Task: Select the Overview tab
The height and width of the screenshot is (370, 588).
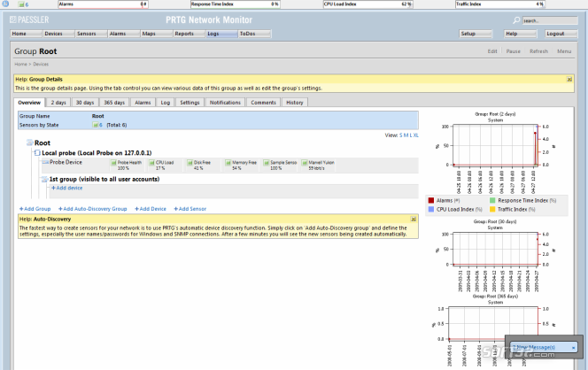Action: click(29, 103)
